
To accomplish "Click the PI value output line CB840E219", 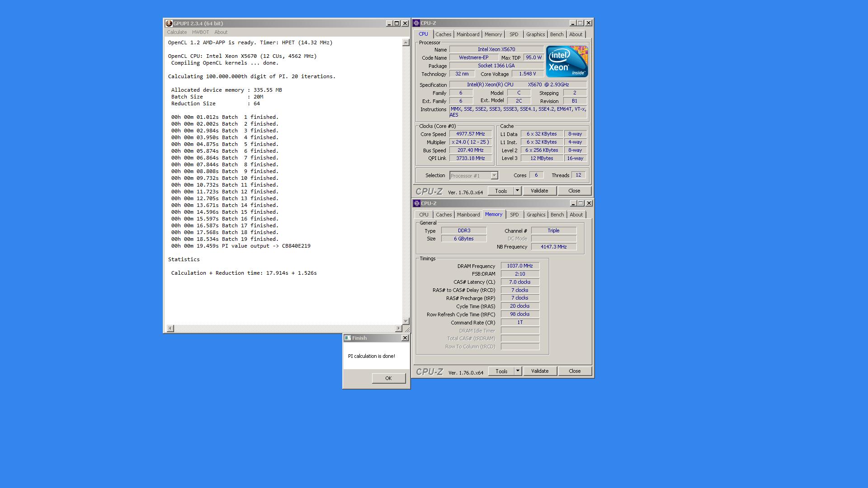I will point(241,246).
